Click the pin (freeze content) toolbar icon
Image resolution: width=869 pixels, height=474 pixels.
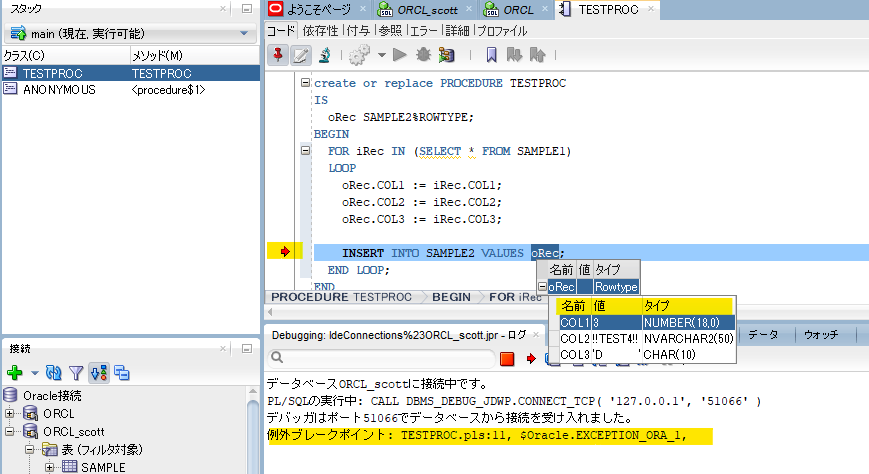277,54
